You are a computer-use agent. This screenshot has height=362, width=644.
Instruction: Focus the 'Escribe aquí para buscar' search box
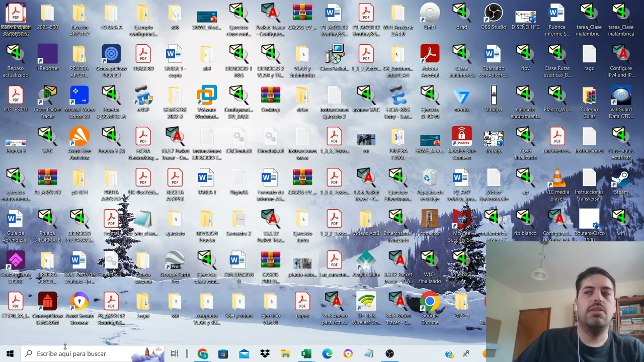tap(92, 353)
